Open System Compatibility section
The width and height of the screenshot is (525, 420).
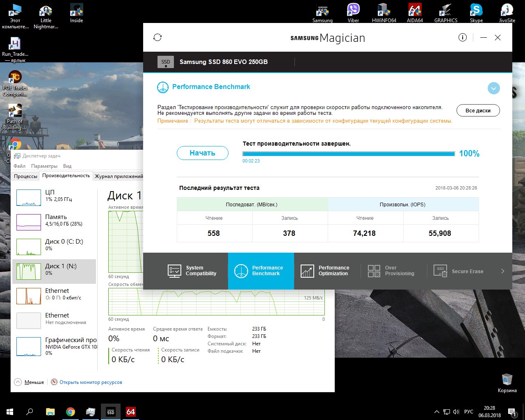pyautogui.click(x=192, y=271)
